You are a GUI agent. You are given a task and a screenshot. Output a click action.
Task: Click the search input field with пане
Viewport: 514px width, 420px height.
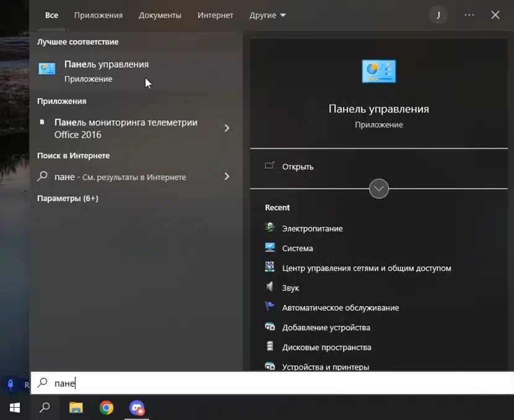click(x=272, y=383)
